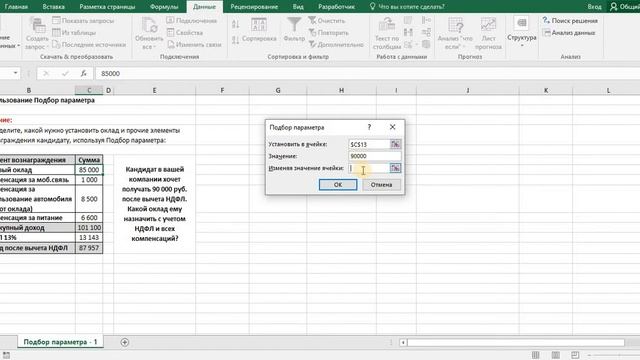Image resolution: width=640 pixels, height=360 pixels.
Task: Click cell with value 87 957
Action: coord(89,248)
